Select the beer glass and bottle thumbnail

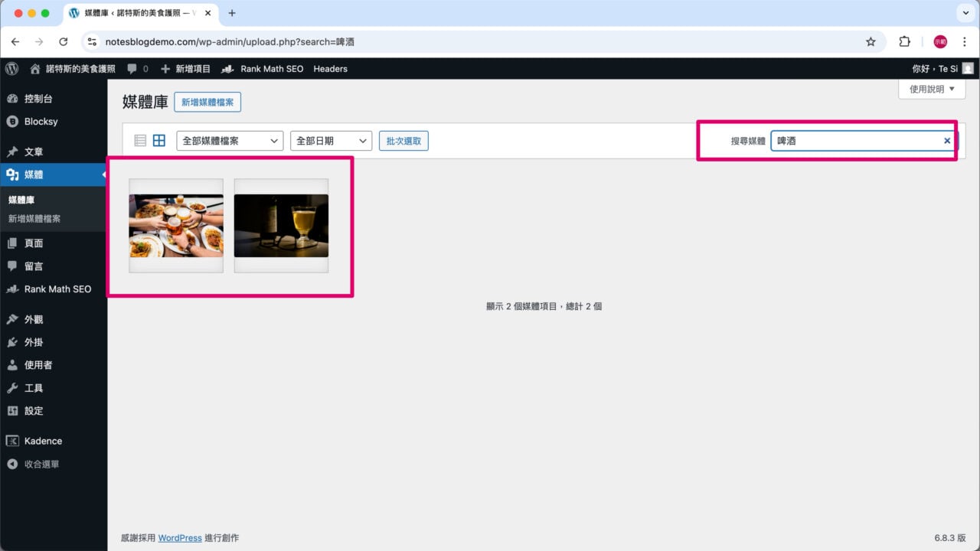[x=281, y=226]
